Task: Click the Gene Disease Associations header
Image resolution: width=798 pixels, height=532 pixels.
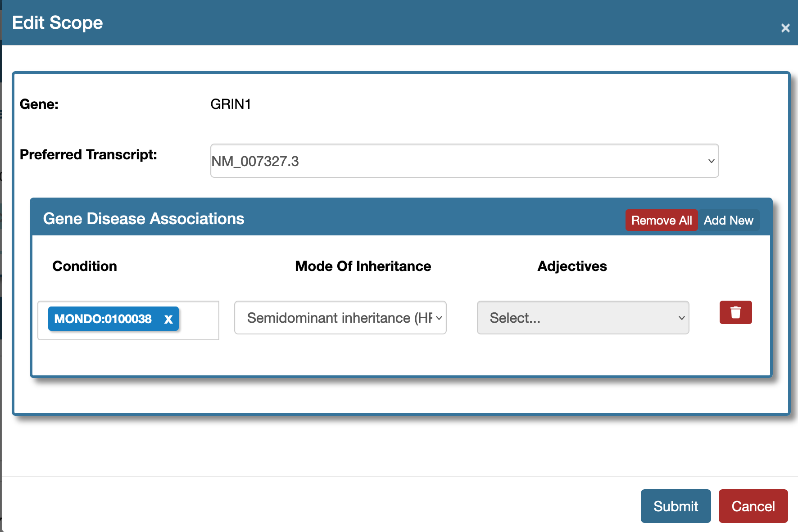Action: pyautogui.click(x=144, y=219)
